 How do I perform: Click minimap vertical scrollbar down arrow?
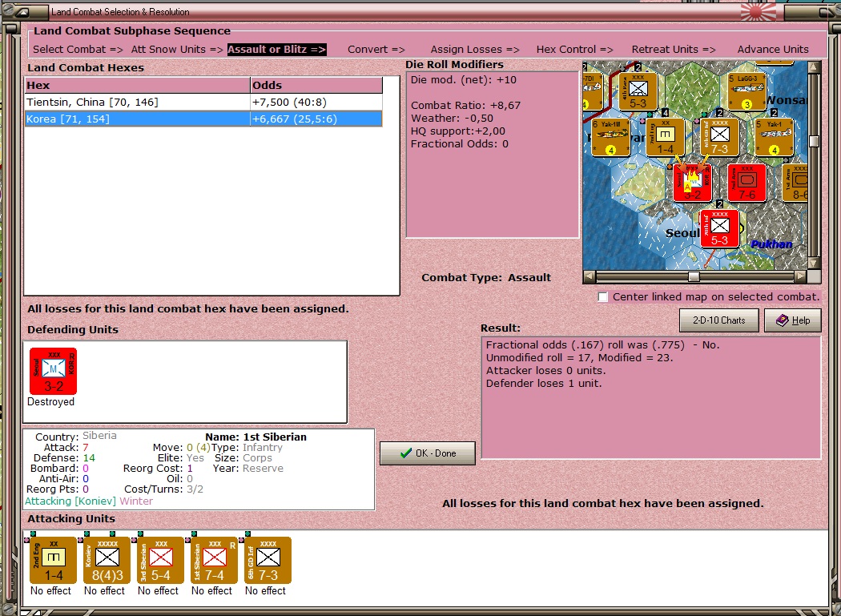click(x=815, y=264)
